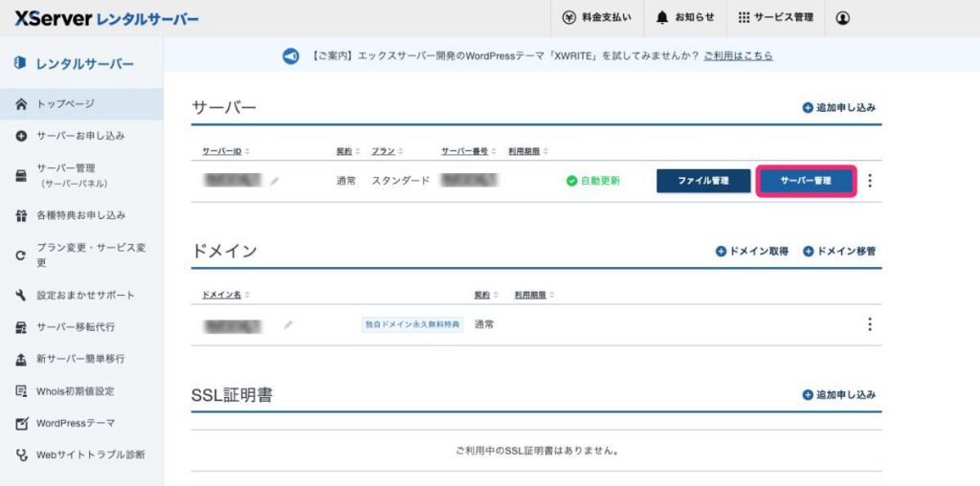The width and height of the screenshot is (980, 486).
Task: Click pencil edit icon beside domain name
Action: [x=288, y=325]
